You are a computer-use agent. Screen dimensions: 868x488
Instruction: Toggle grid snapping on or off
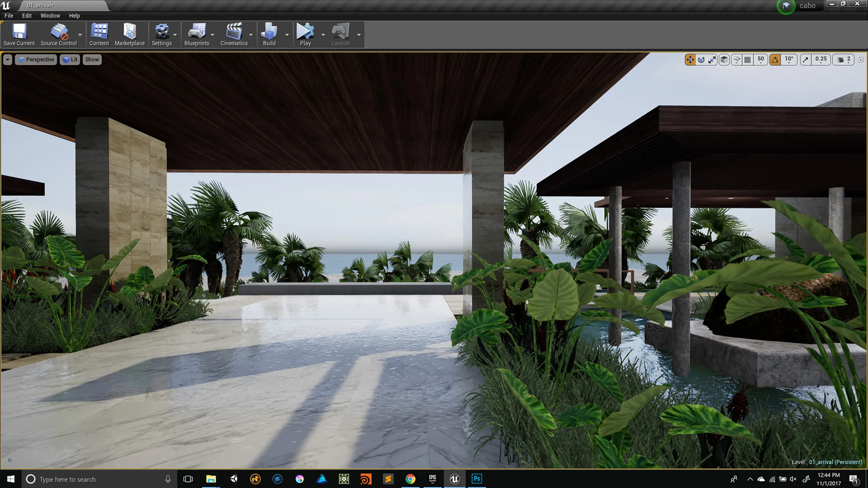coord(747,60)
